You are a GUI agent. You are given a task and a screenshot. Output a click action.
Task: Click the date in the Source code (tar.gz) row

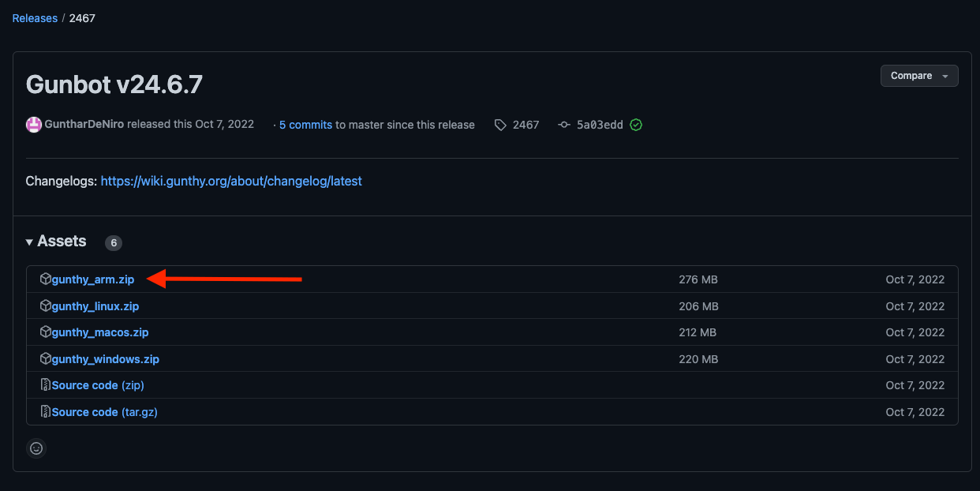pos(915,412)
